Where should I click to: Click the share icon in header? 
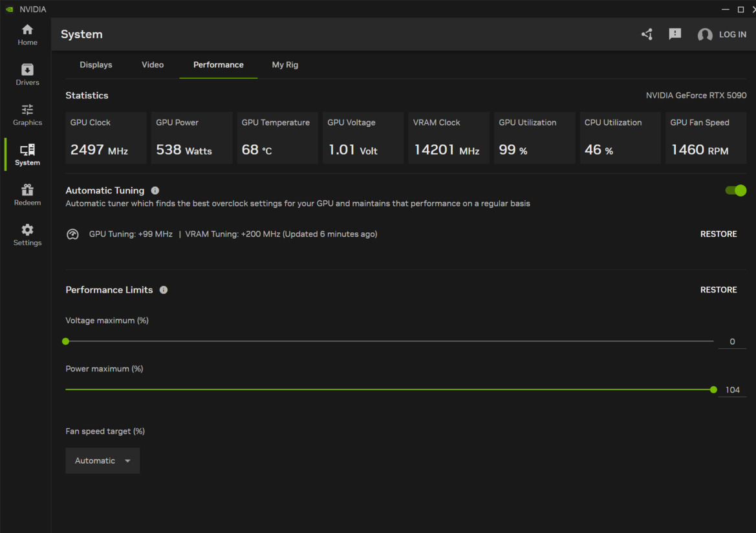point(647,34)
